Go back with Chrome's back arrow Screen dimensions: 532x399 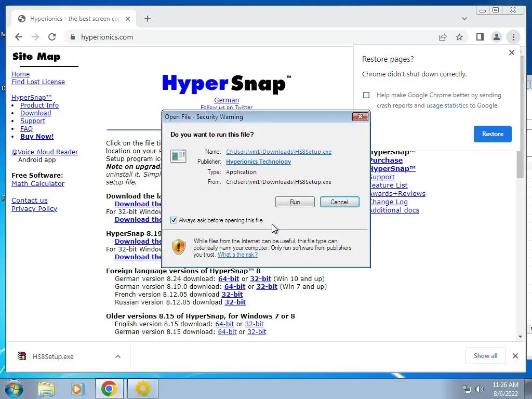[19, 37]
